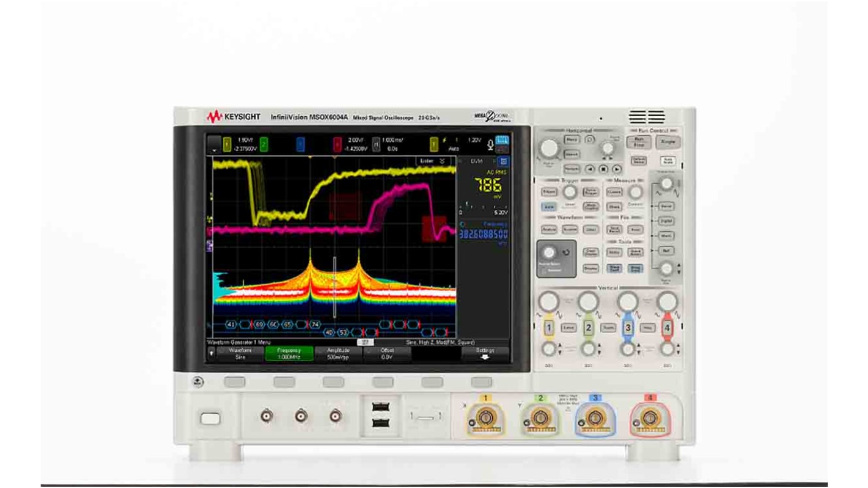This screenshot has width=868, height=488.
Task: Toggle the Ref waveform key
Action: click(x=666, y=251)
